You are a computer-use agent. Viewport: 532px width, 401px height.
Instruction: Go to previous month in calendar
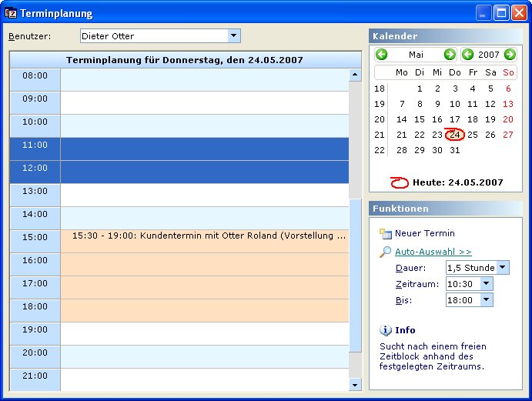coord(382,55)
